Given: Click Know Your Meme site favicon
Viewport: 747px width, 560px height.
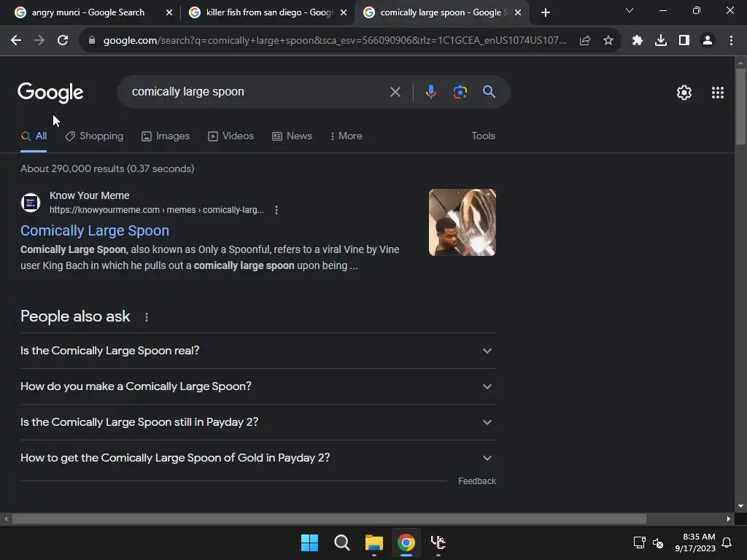Looking at the screenshot, I should pos(31,203).
